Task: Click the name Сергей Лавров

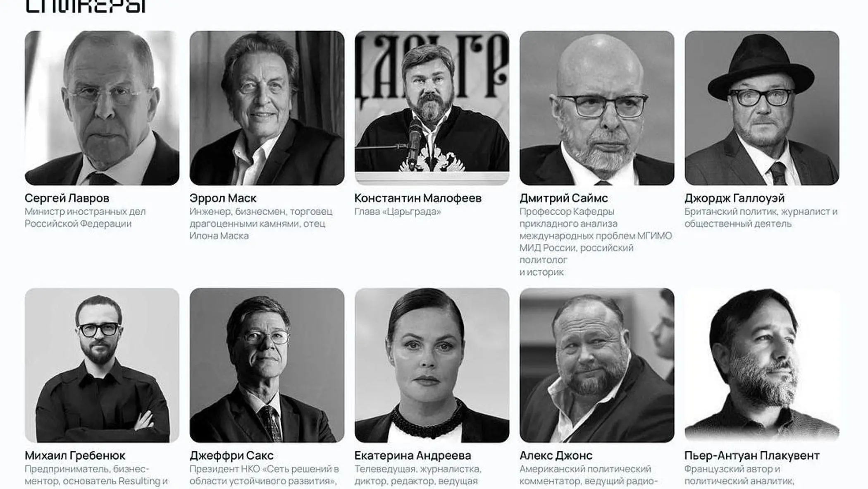Action: [x=67, y=198]
